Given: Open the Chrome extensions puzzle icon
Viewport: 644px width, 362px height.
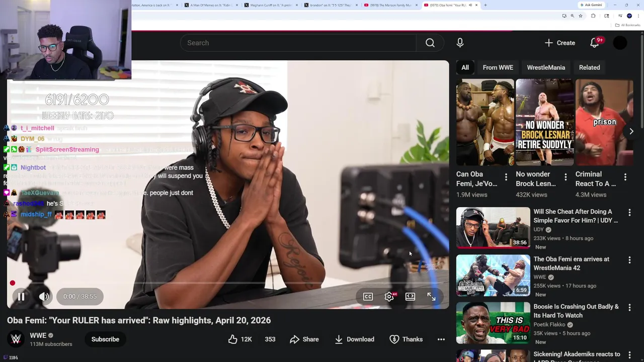Looking at the screenshot, I should click(593, 16).
